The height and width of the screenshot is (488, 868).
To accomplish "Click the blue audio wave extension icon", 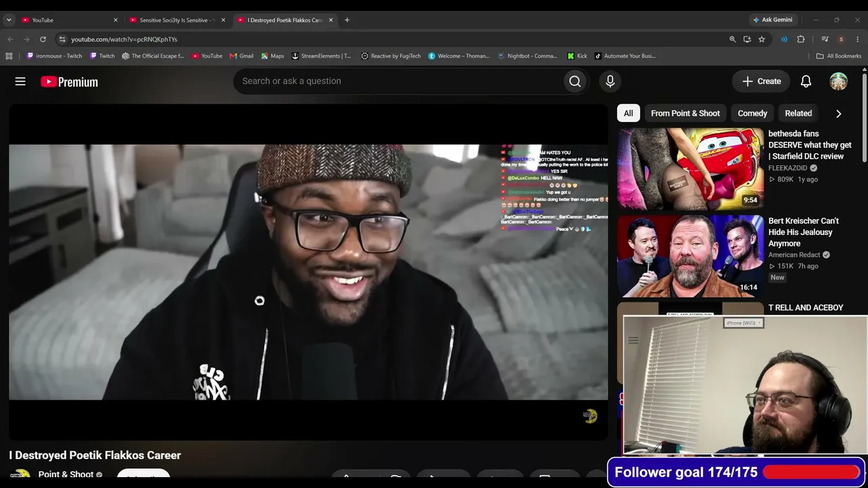I will click(x=785, y=39).
